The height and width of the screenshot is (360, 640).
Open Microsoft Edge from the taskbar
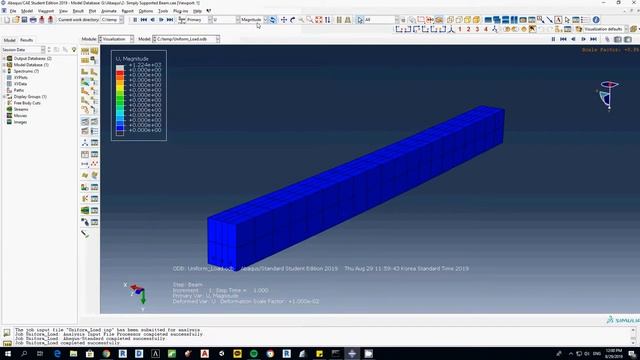click(x=57, y=353)
